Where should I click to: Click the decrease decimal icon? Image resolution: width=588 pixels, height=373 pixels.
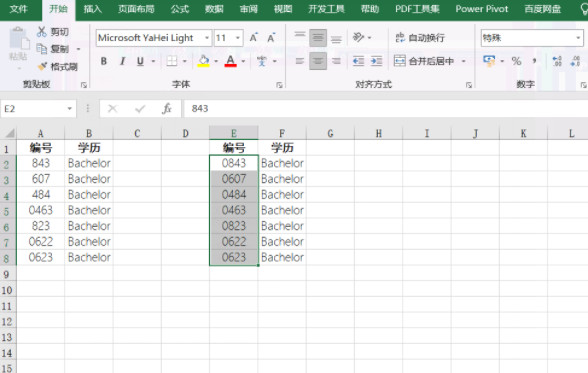(x=575, y=61)
